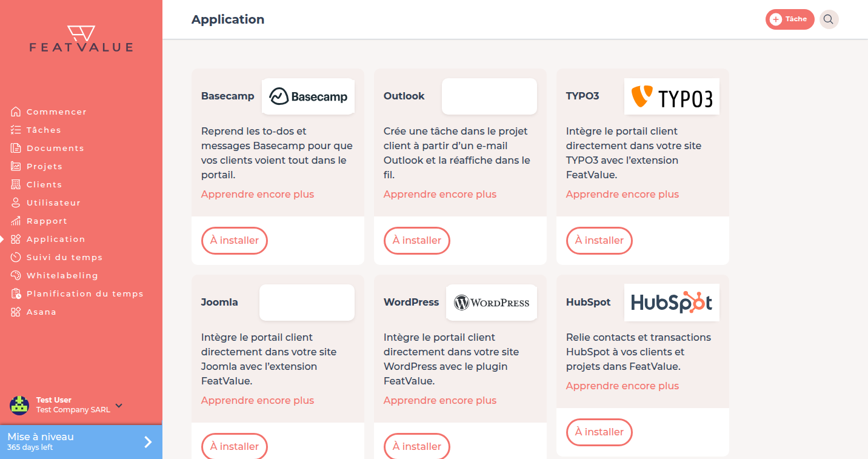This screenshot has width=868, height=459.
Task: Follow Apprendre encore plus under TYPO3
Action: (623, 195)
